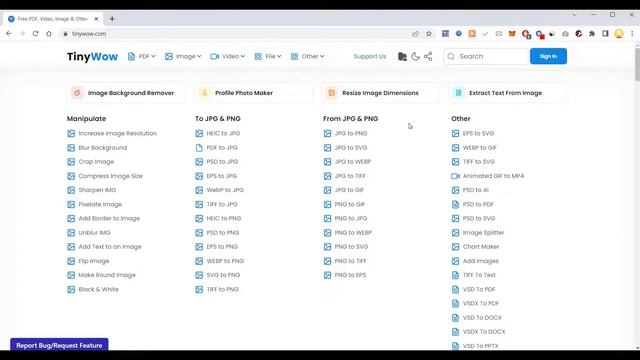Image resolution: width=640 pixels, height=360 pixels.
Task: Open the Blur Background tool
Action: (x=102, y=148)
